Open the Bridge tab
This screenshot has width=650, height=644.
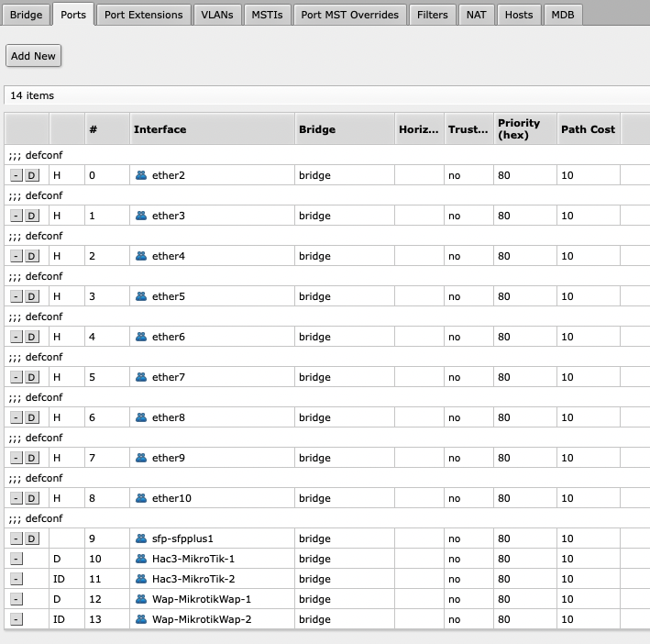coord(26,15)
